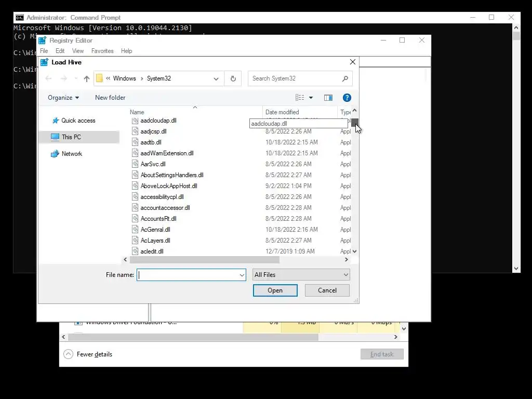Click the forward navigation arrow
This screenshot has height=399, width=532.
(64, 79)
